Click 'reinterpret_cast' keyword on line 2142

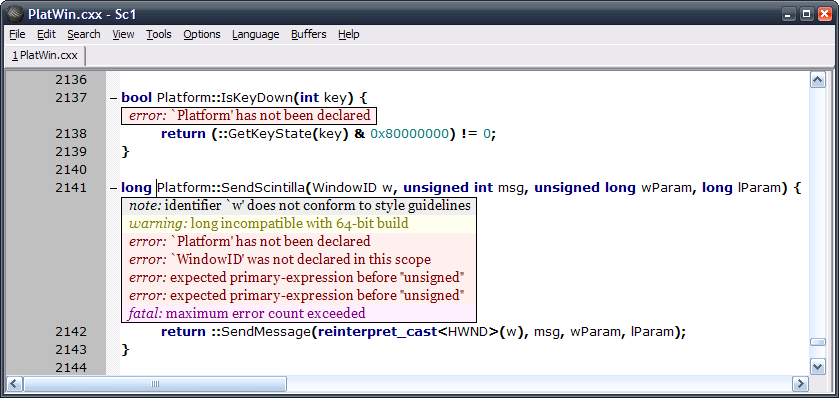(x=377, y=332)
